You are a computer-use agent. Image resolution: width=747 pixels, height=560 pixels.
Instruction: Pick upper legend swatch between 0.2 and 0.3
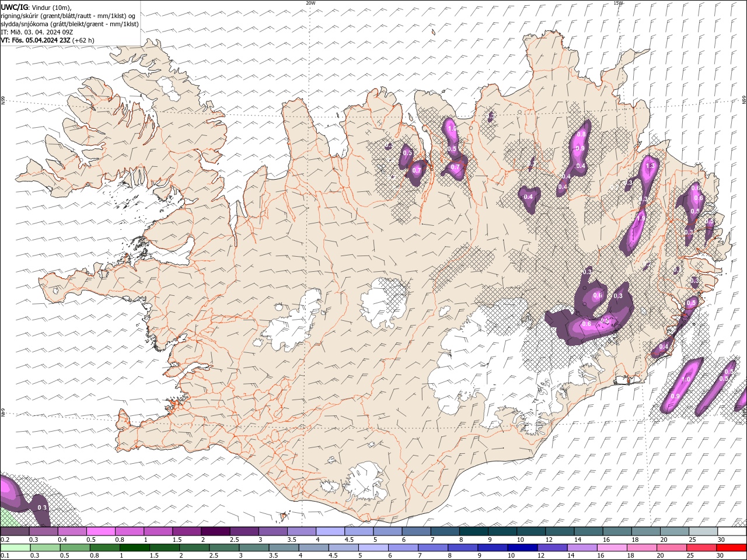click(x=15, y=531)
